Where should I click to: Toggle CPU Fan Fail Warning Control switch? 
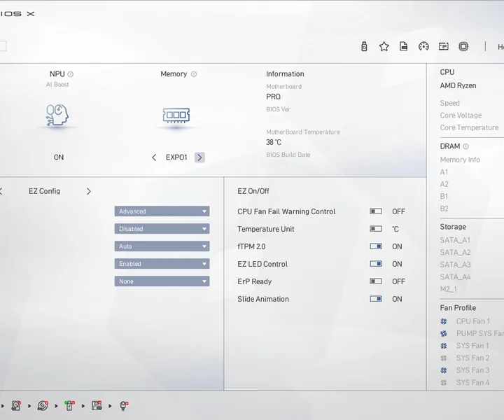pyautogui.click(x=376, y=211)
